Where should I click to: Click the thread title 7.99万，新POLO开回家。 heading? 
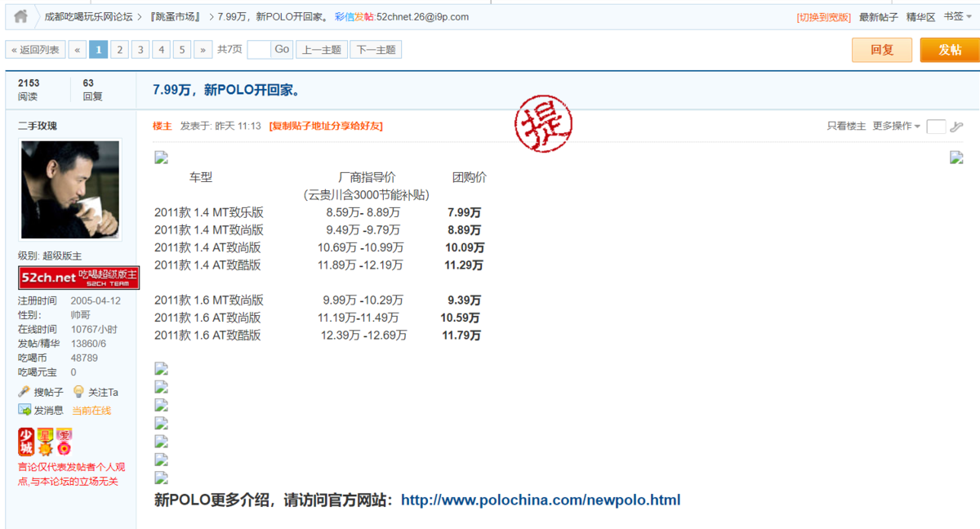(227, 90)
